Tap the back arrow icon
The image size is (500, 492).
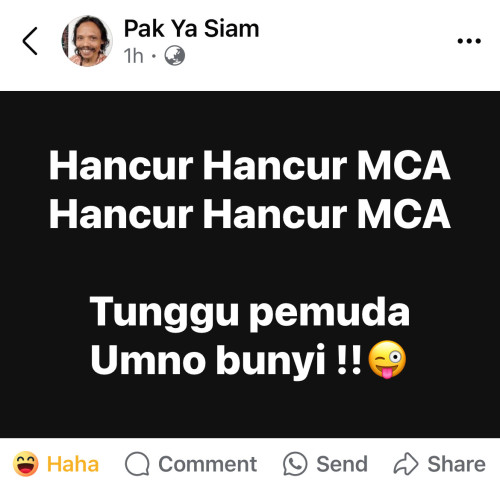(30, 41)
